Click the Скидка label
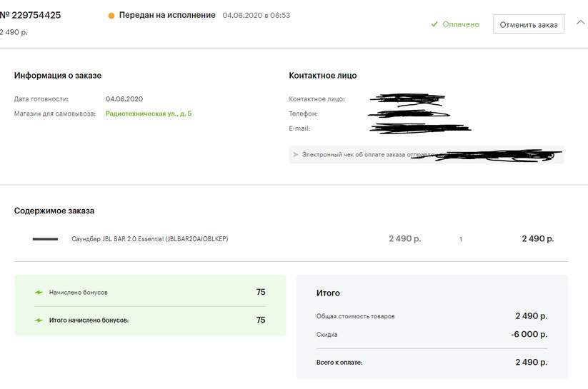The width and height of the screenshot is (588, 389). point(327,335)
